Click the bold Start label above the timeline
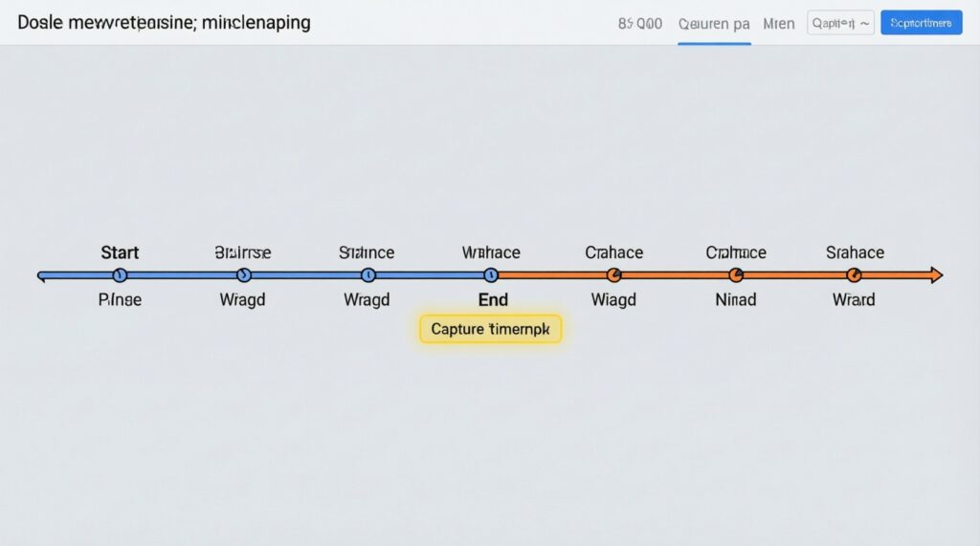The image size is (980, 546). (120, 252)
